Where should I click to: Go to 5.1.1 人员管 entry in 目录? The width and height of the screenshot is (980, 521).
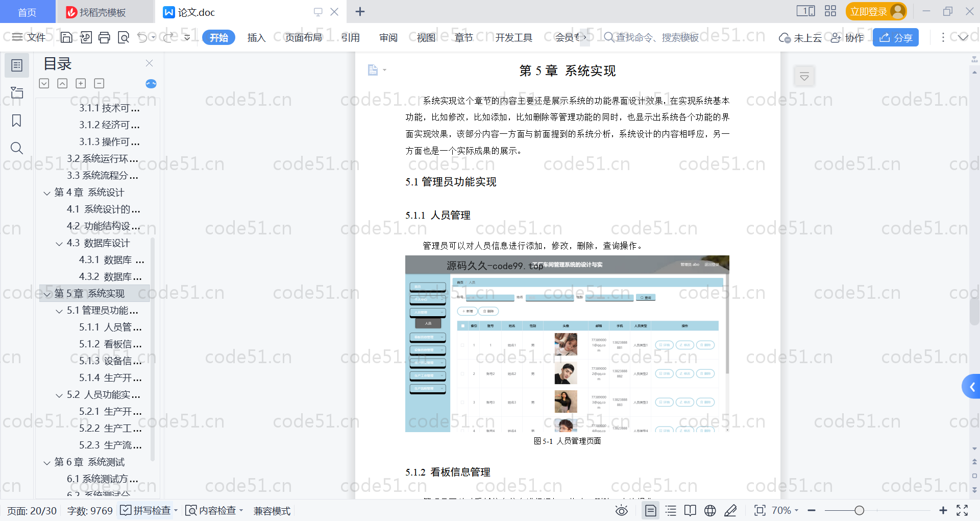click(110, 327)
